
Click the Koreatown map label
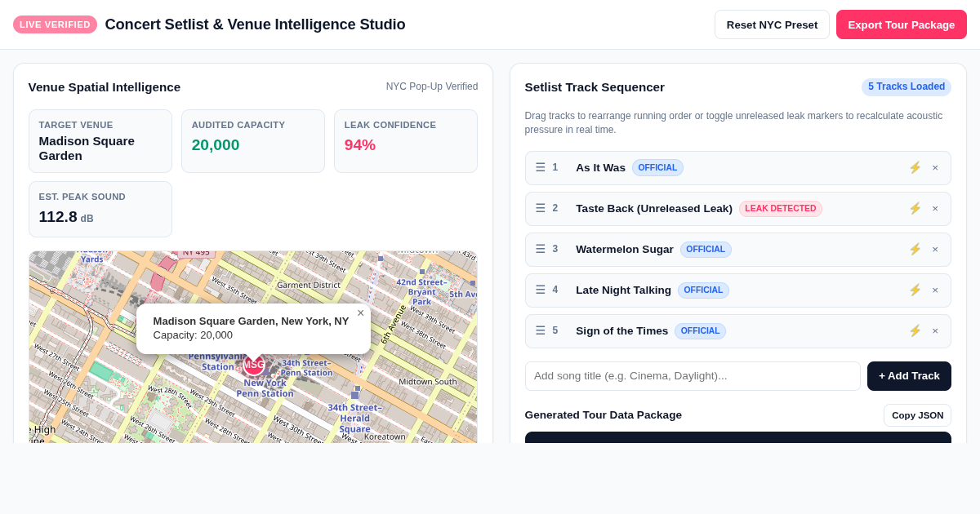[385, 436]
